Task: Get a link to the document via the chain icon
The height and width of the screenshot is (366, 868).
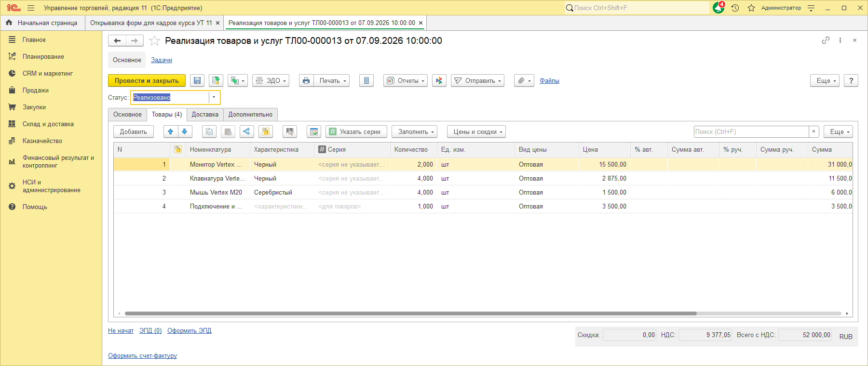Action: (826, 40)
